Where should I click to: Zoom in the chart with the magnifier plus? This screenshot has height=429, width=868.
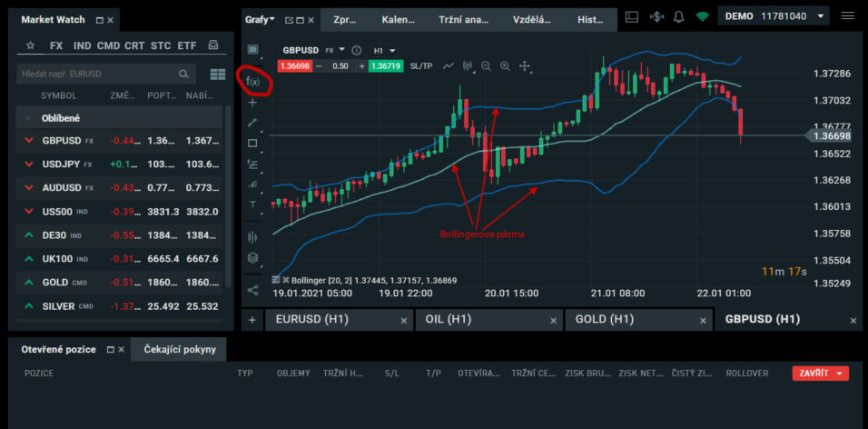[x=505, y=66]
